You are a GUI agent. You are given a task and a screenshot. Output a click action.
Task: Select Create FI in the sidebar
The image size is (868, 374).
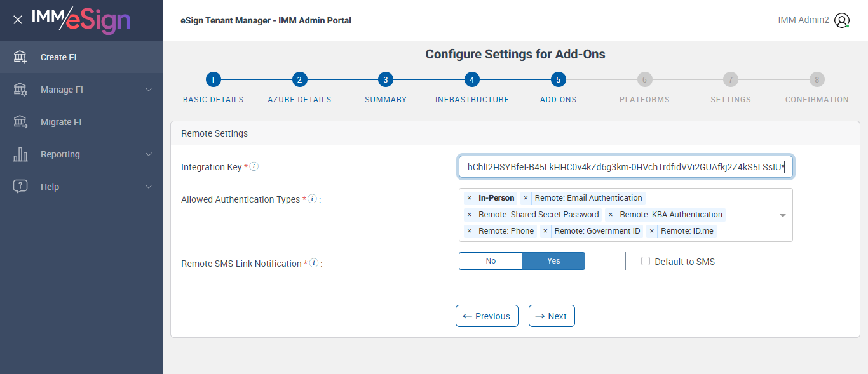pos(58,57)
